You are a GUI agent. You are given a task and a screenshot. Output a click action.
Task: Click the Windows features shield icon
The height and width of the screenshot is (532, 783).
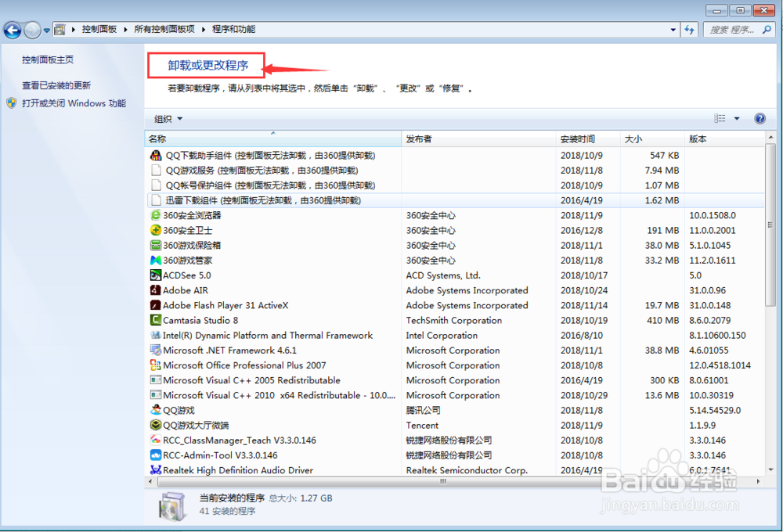(x=12, y=103)
